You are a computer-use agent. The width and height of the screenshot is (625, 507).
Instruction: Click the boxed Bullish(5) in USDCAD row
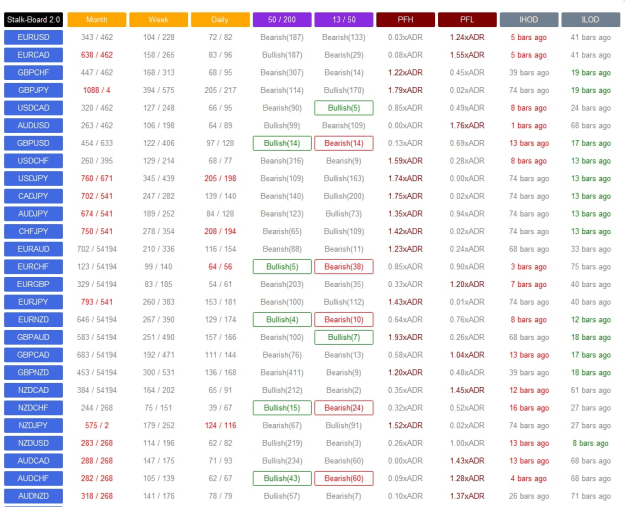[x=344, y=108]
